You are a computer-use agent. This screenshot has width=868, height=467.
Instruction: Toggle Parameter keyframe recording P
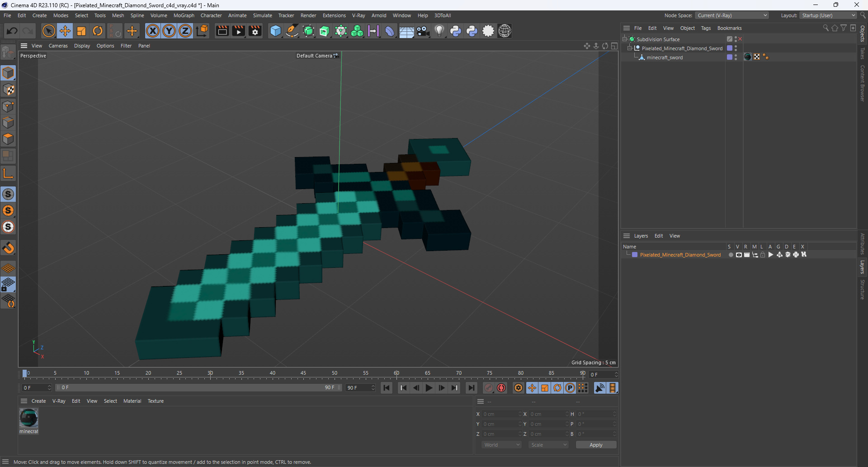[x=570, y=388]
